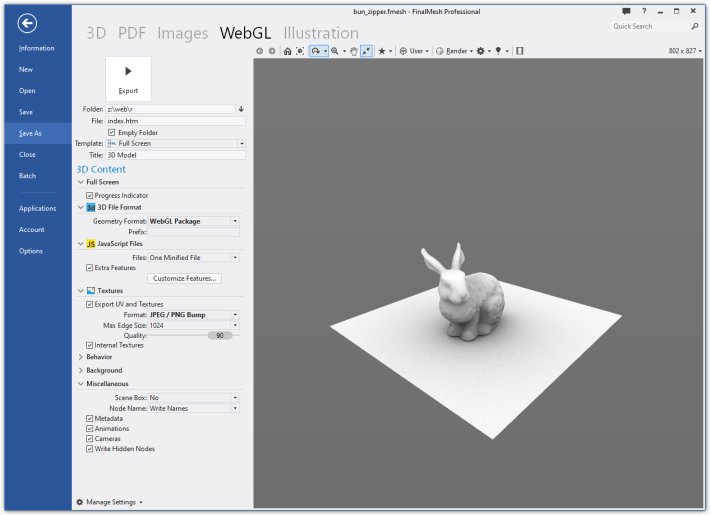Click the next view toolbar arrow
The height and width of the screenshot is (515, 710).
(x=272, y=51)
